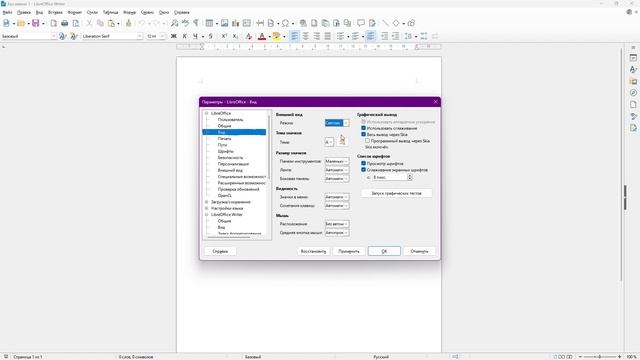
Task: Click the Center alignment icon
Action: (305, 36)
